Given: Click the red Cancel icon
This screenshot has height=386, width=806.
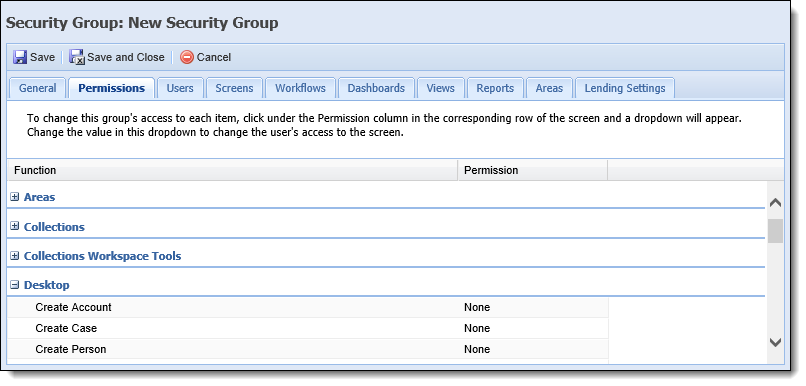Looking at the screenshot, I should 187,57.
